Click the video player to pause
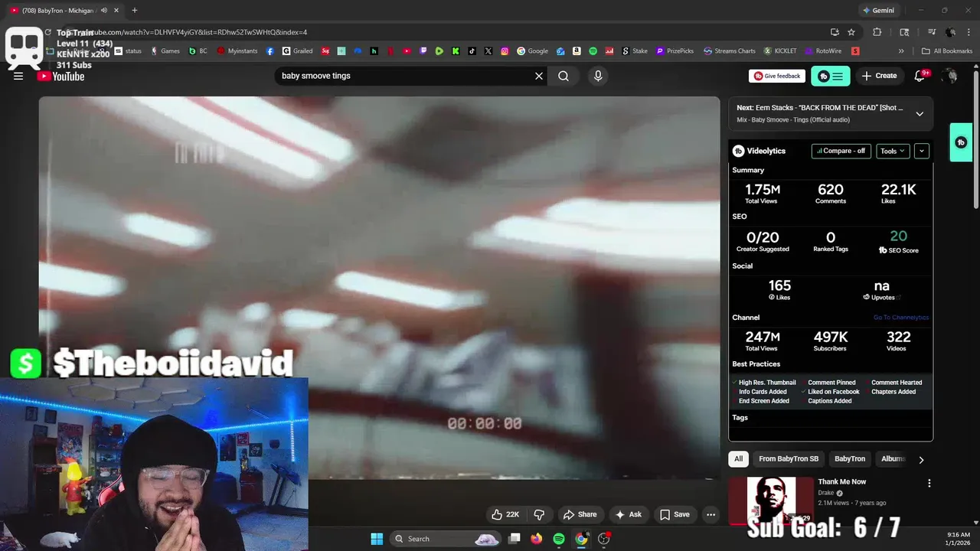980x551 pixels. (379, 288)
